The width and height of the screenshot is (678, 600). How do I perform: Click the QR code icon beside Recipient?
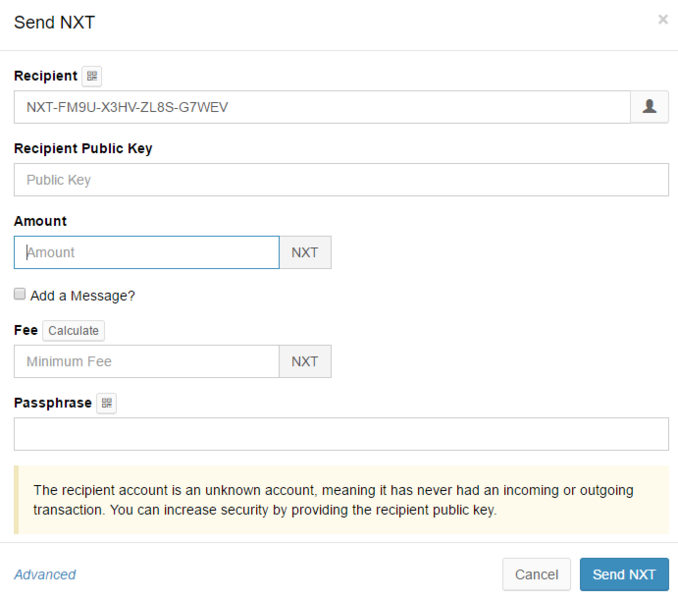pos(92,76)
